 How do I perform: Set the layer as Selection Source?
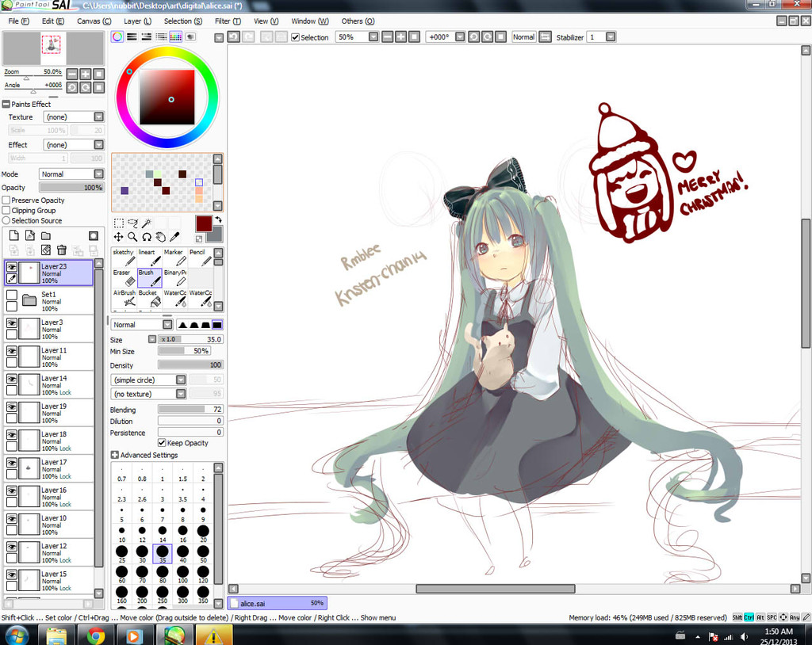click(x=6, y=220)
